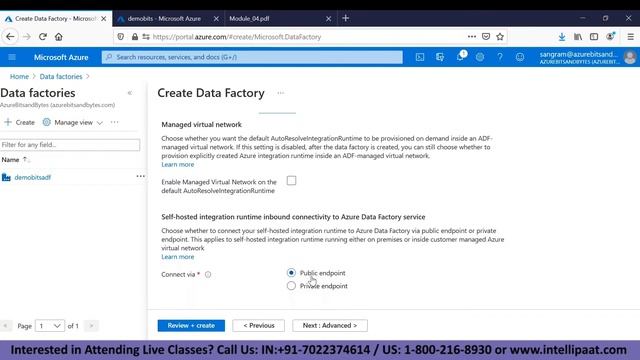640x360 pixels.
Task: Open the Directories and subscriptions filter icon
Action: tap(440, 57)
